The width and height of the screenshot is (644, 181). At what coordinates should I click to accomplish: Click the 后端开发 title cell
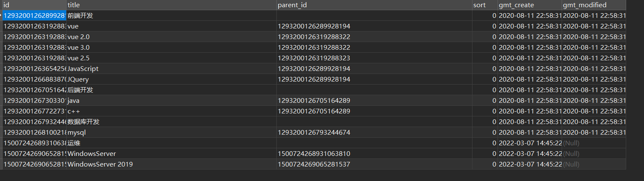pyautogui.click(x=172, y=90)
